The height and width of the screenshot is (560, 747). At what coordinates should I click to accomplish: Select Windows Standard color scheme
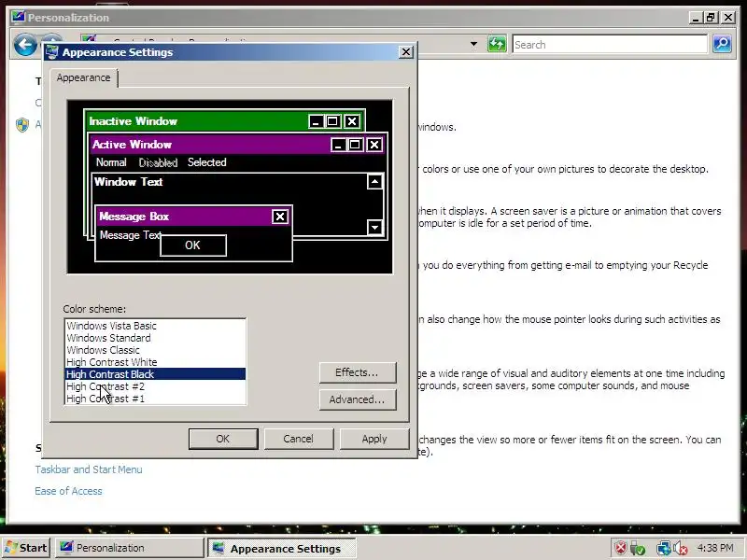pos(155,338)
